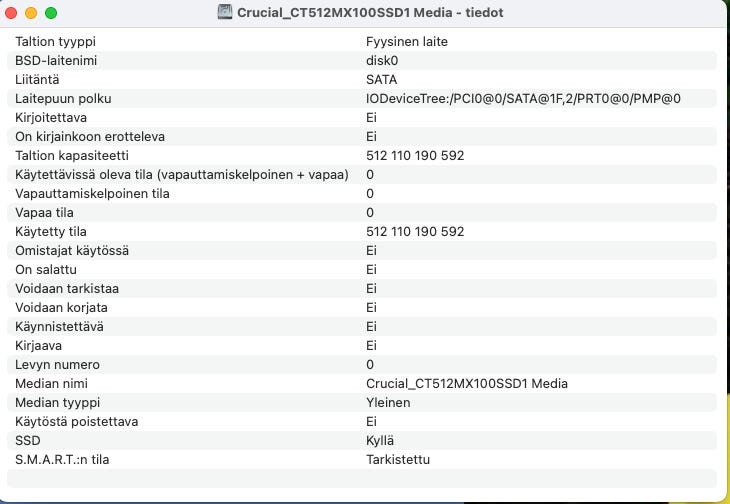Click the Median nimi value Crucial_CT512MX100SSD1 Media
Screen dimensions: 730x504
(x=467, y=383)
